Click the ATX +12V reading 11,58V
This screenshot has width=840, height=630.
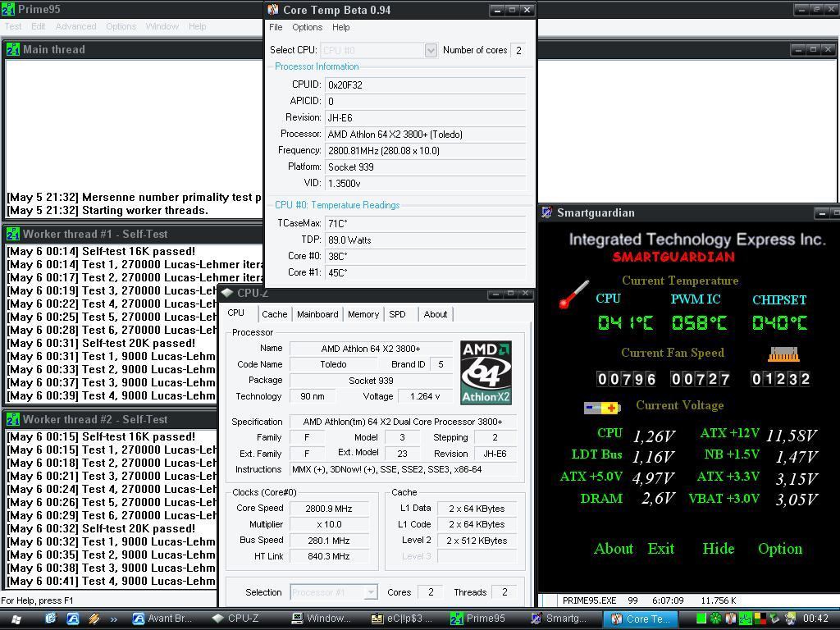tap(792, 436)
